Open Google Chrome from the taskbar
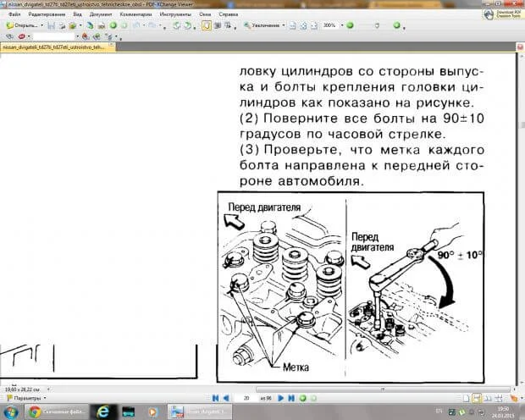 coord(54,412)
